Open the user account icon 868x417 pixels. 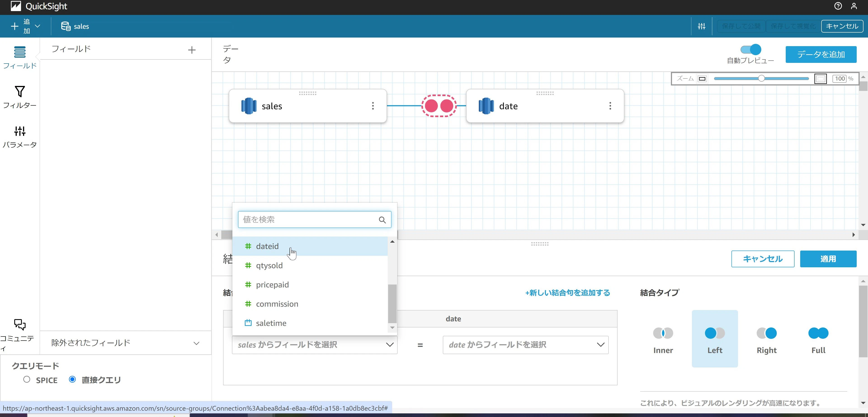pyautogui.click(x=854, y=6)
